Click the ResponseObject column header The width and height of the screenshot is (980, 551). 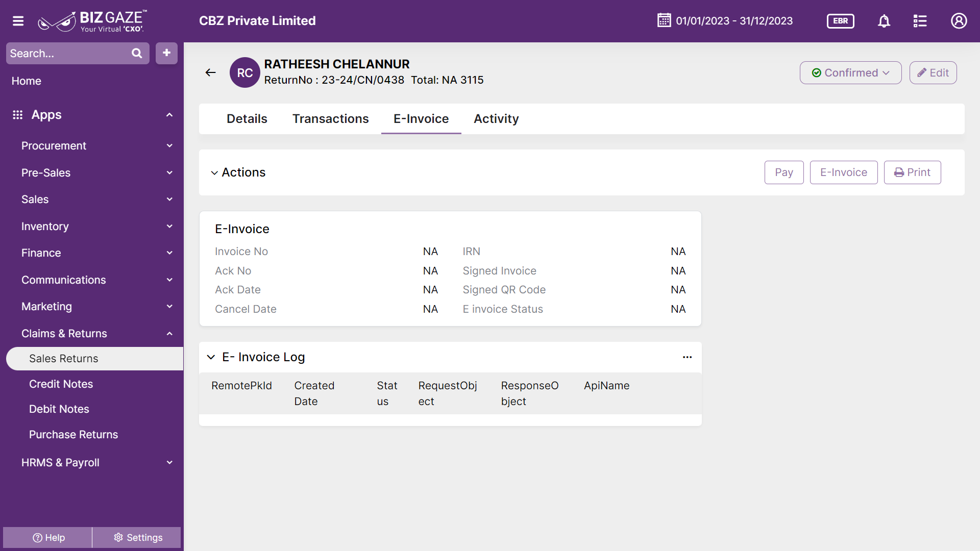[x=530, y=393]
